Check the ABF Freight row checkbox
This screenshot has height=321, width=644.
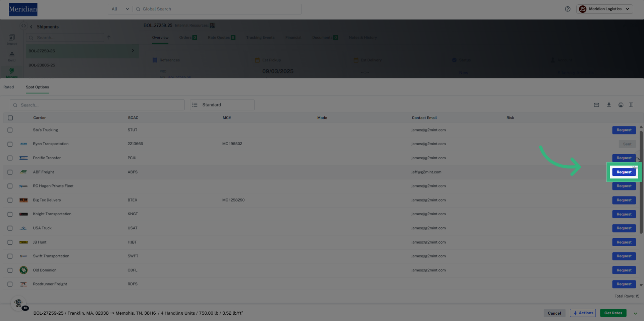pos(10,172)
